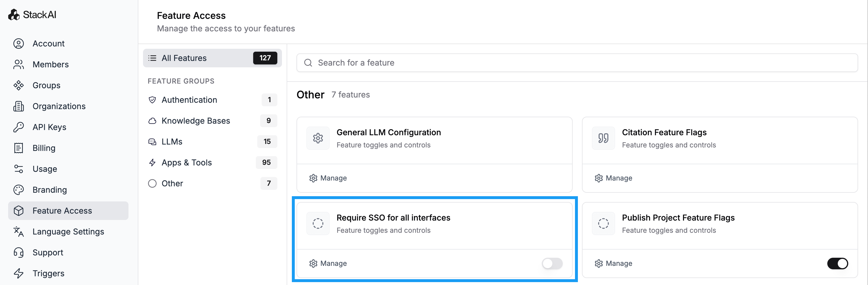Click Manage under General LLM Configuration
Image resolution: width=868 pixels, height=285 pixels.
pyautogui.click(x=328, y=178)
